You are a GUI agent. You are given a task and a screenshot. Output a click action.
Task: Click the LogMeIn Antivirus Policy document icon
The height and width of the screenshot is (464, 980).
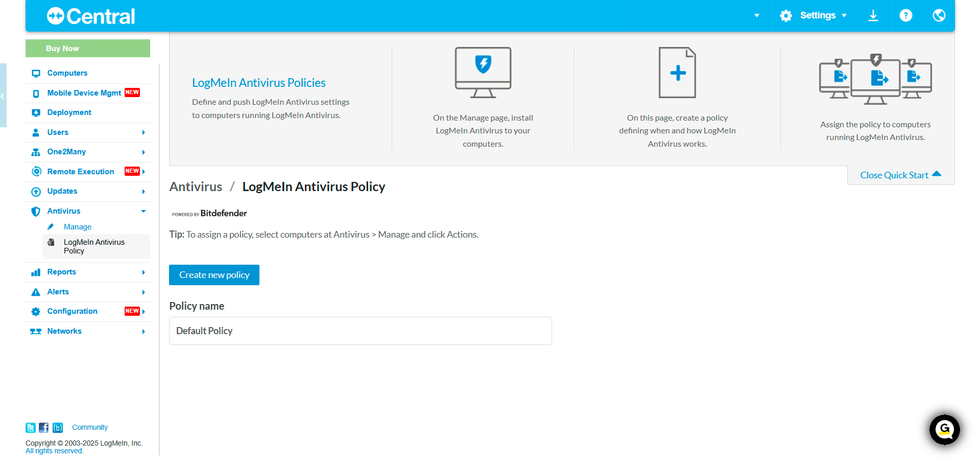coord(51,242)
